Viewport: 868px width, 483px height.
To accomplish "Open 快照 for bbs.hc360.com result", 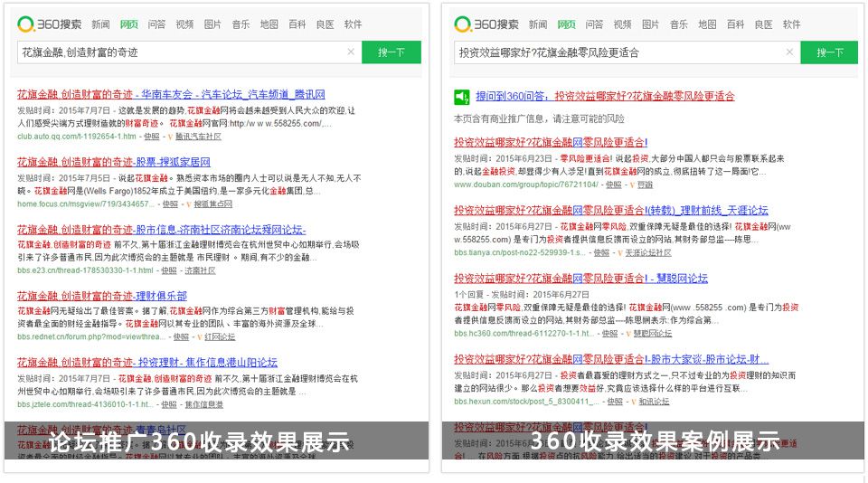I will click(609, 334).
